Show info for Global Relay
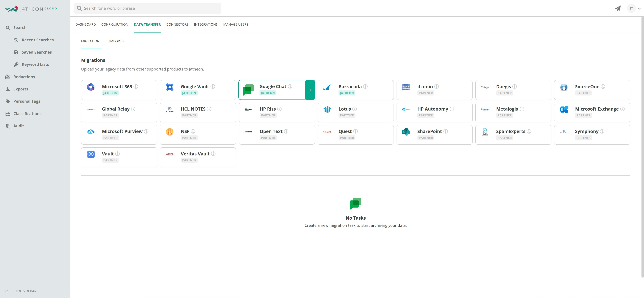644x298 pixels. (x=133, y=109)
